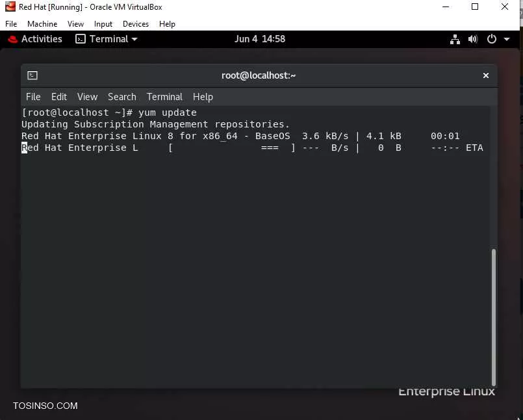This screenshot has width=523, height=420.
Task: Click the Red Hat VM icon in the VirtualBox title bar
Action: pos(10,7)
